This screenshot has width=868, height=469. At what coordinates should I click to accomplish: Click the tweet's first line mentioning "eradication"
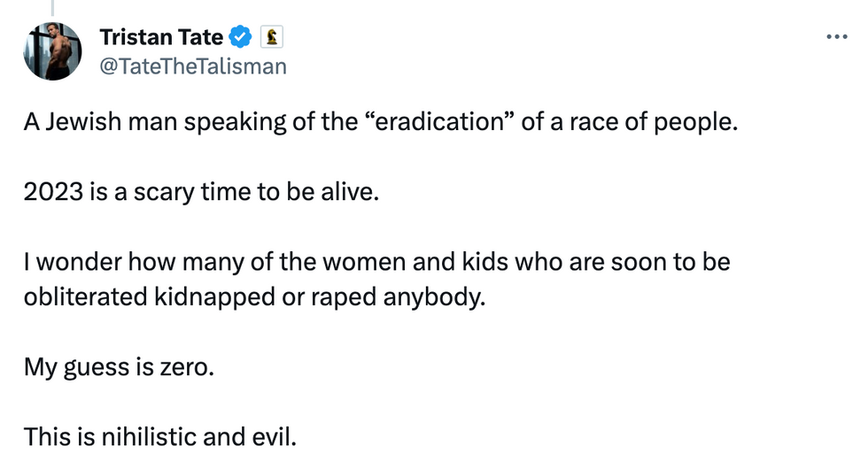[x=380, y=122]
